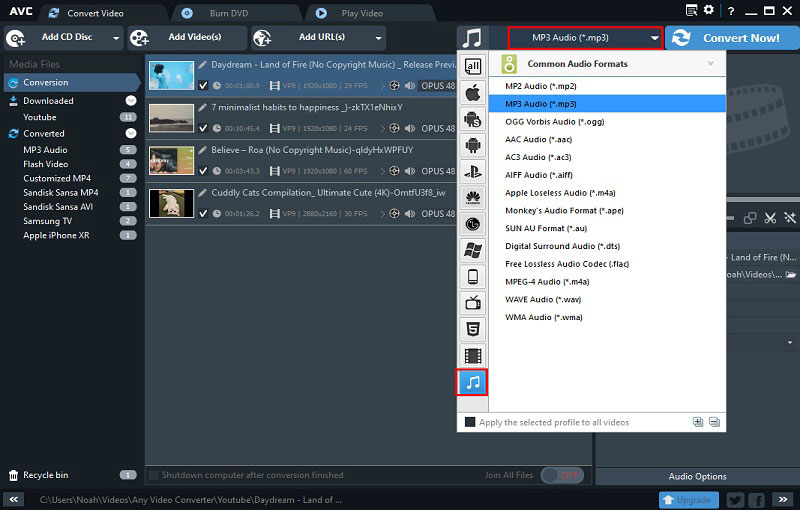Collapse the Common Audio Formats header
Screen dimensions: 800x510
(710, 64)
